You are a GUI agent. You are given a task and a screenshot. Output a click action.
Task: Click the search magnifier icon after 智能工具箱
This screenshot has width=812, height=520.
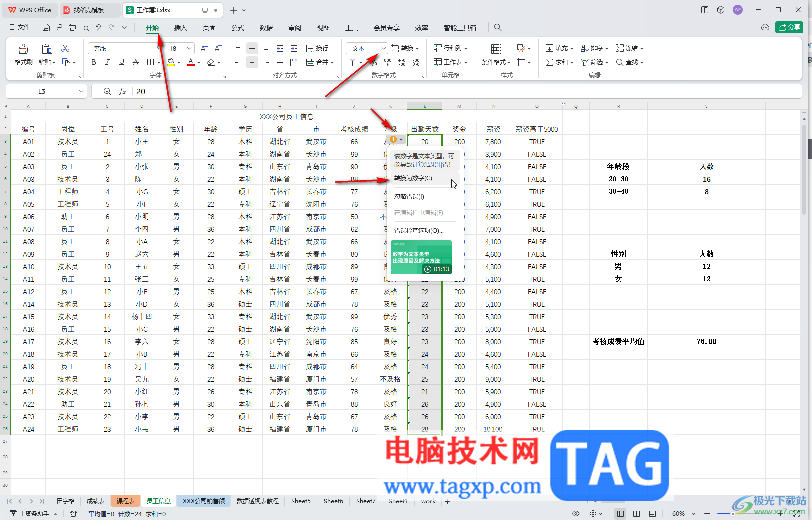click(498, 28)
